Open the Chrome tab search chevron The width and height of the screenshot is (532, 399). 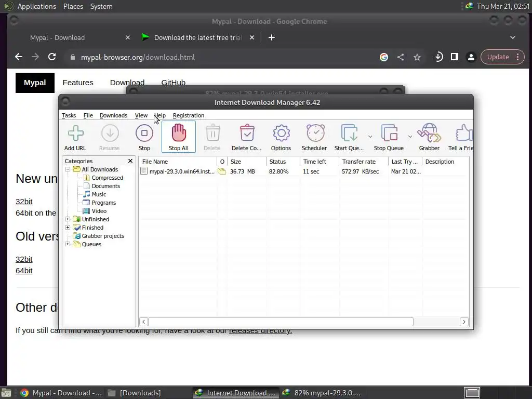(x=513, y=37)
